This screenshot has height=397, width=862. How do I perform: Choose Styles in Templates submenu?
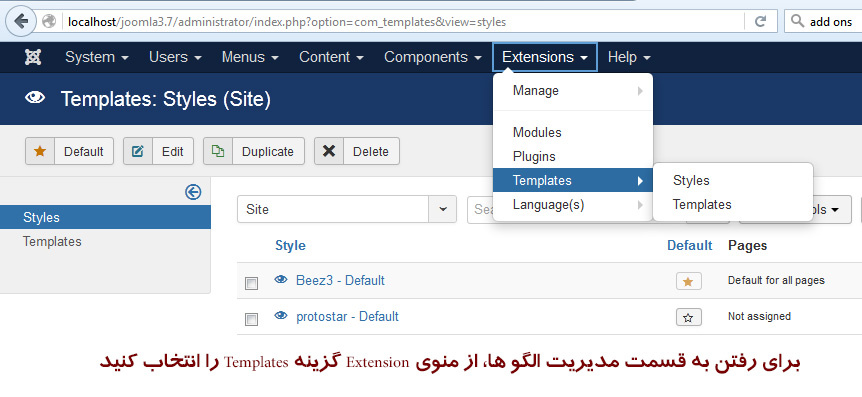[733, 180]
